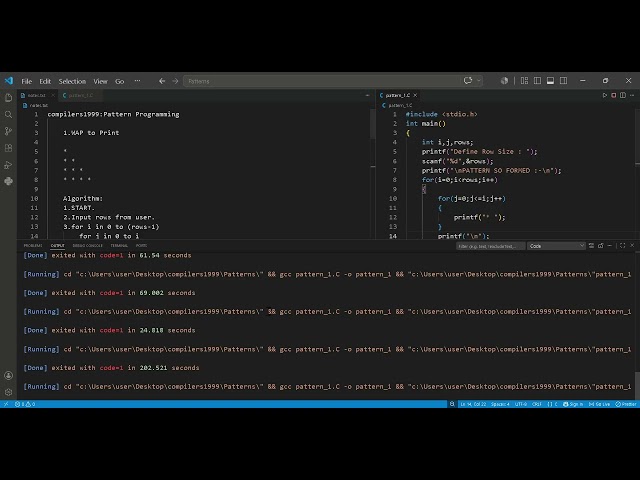
Task: Change line endings via CRLF
Action: 537,404
